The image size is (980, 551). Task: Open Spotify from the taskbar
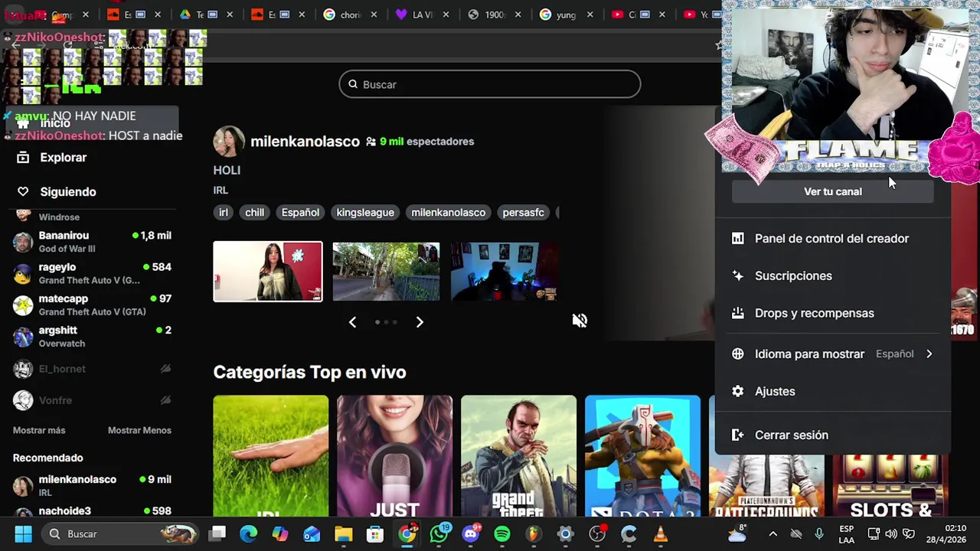tap(501, 534)
